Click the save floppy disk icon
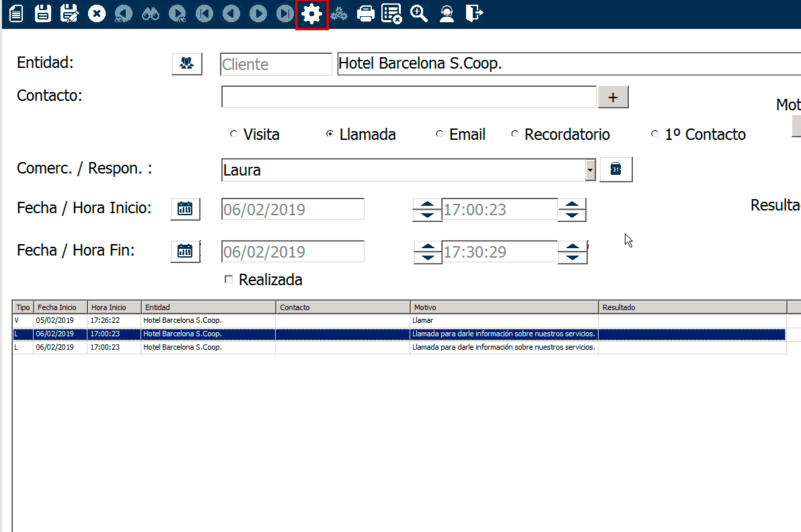 pyautogui.click(x=43, y=13)
